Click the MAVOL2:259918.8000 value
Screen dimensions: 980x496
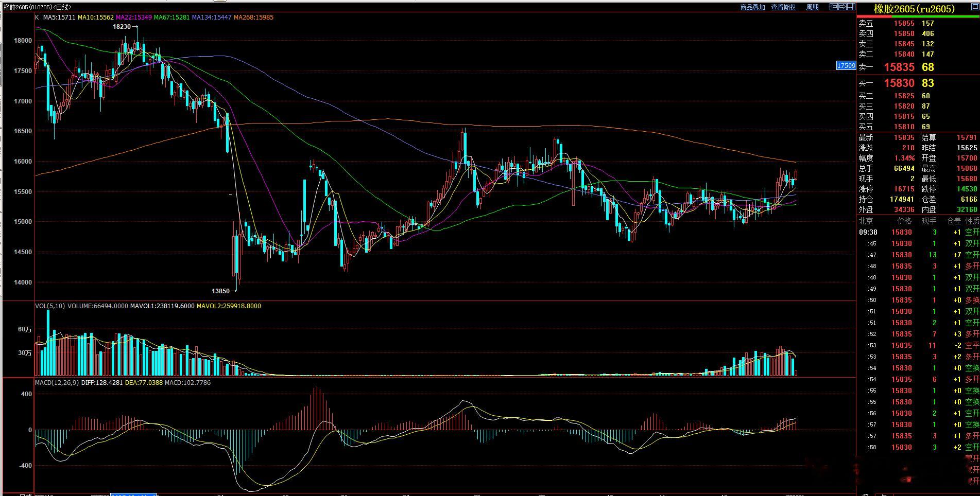pos(229,306)
